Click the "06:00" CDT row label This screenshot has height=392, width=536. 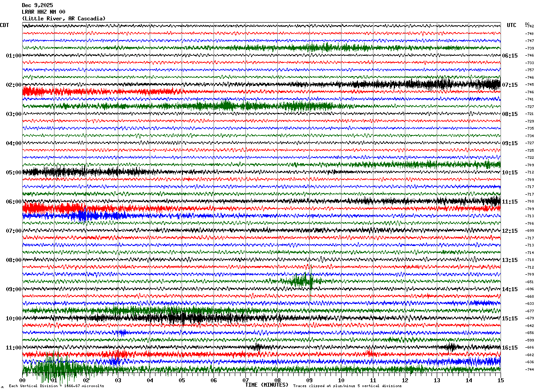pos(13,202)
